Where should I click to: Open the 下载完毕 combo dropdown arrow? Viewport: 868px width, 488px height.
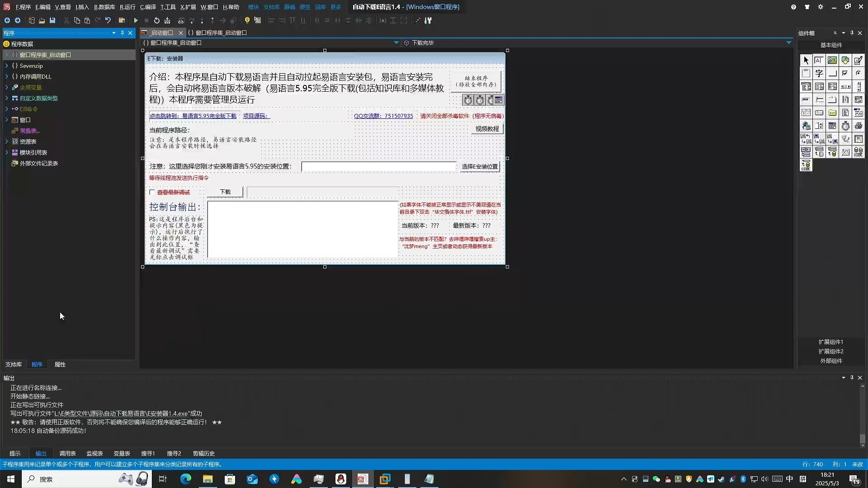[788, 42]
